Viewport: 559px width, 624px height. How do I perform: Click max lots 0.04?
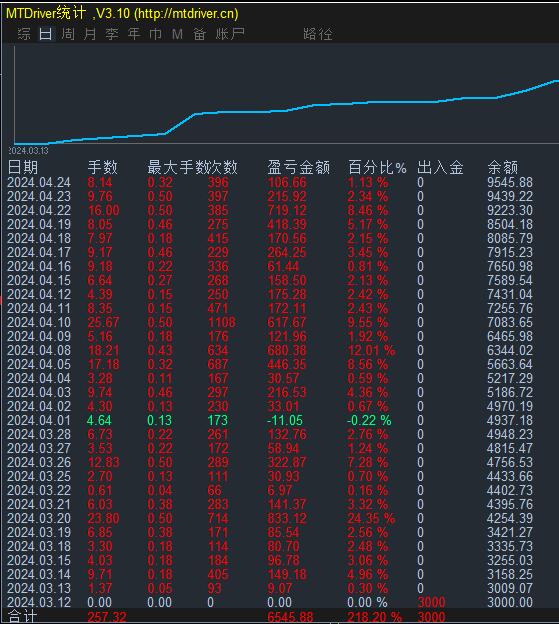pyautogui.click(x=160, y=490)
